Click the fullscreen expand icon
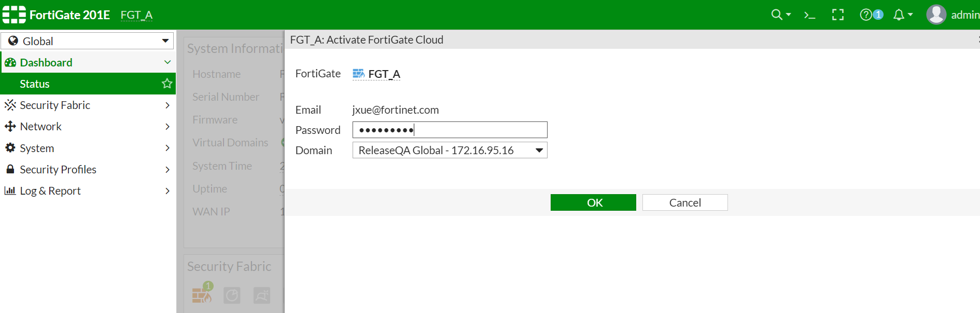Viewport: 980px width, 313px height. coord(838,15)
